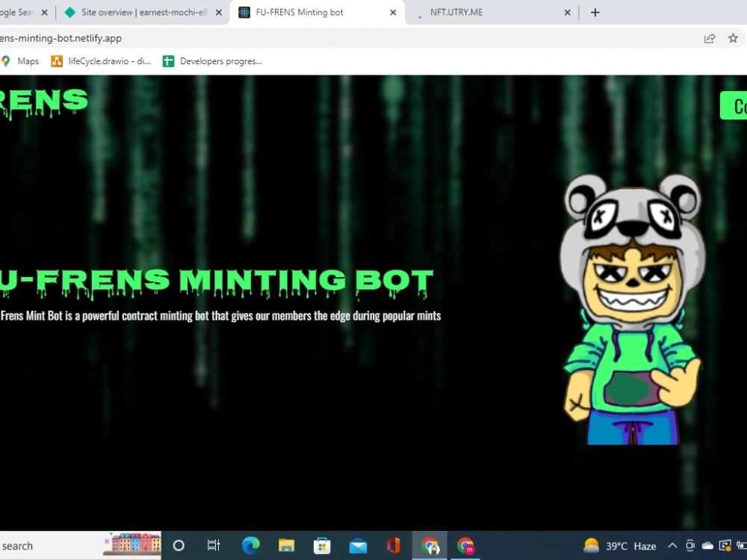Screen dimensions: 747x560
Task: Bookmark this page with the star icon
Action: click(x=733, y=38)
